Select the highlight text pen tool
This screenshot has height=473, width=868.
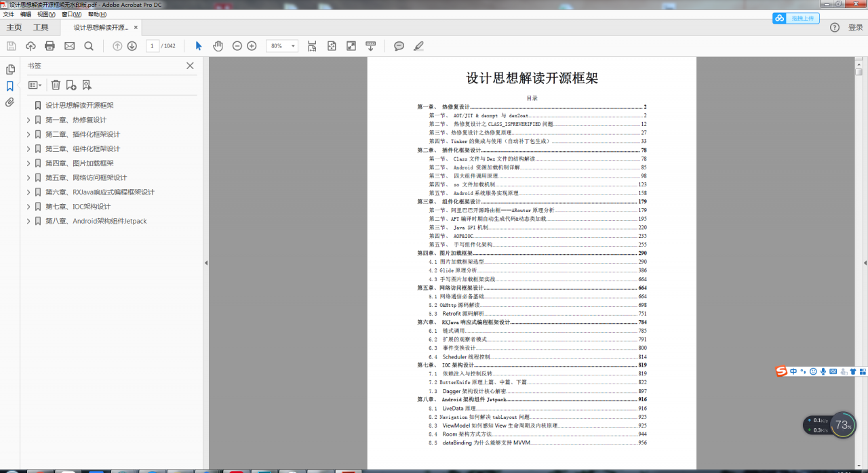(x=418, y=46)
